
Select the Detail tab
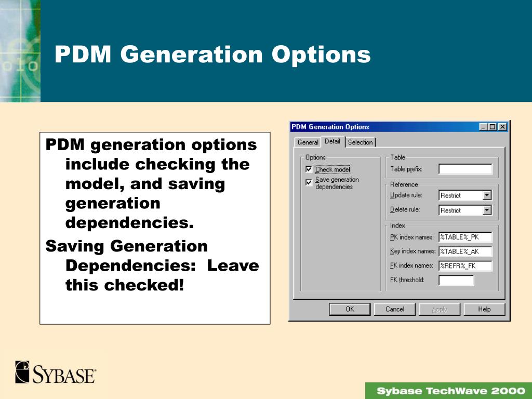(332, 141)
